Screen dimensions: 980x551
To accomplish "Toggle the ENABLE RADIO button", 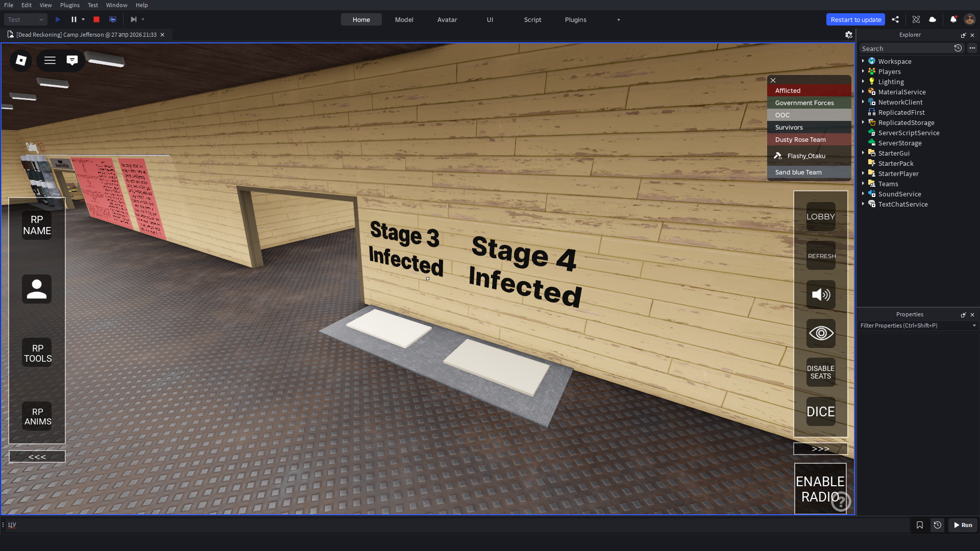I will pos(820,489).
